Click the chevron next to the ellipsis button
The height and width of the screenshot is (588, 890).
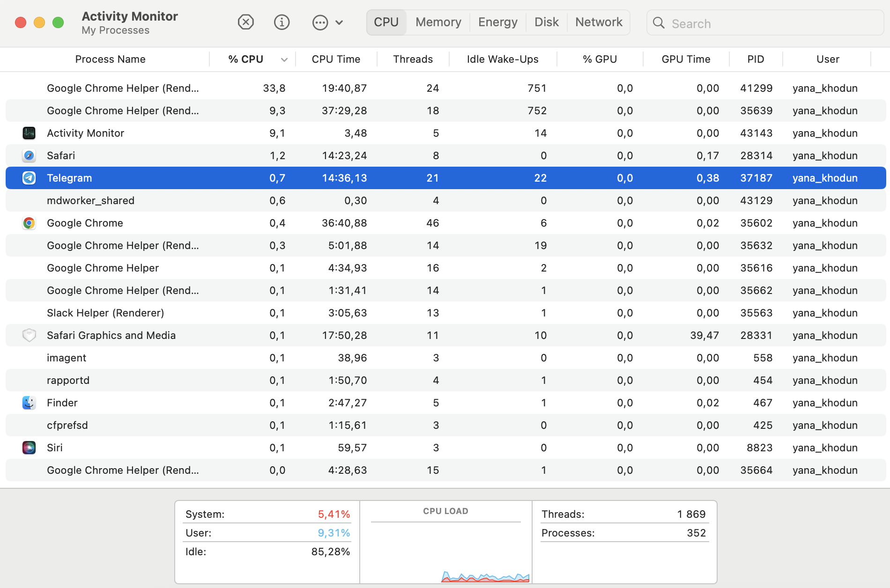pos(340,22)
